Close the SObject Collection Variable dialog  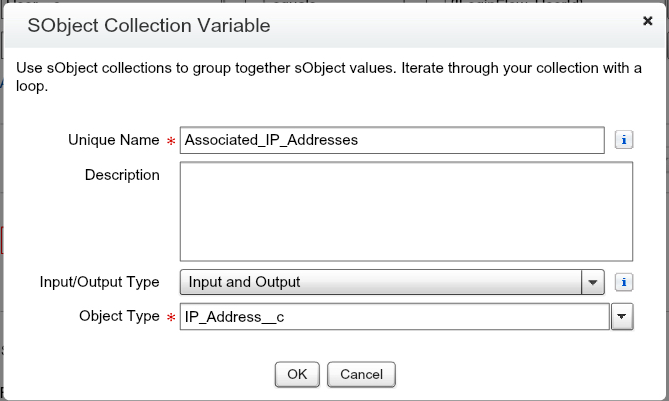click(648, 20)
